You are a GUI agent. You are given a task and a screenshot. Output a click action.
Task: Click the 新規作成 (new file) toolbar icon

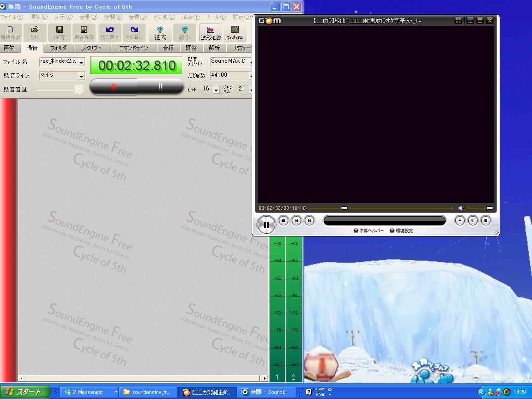[11, 33]
